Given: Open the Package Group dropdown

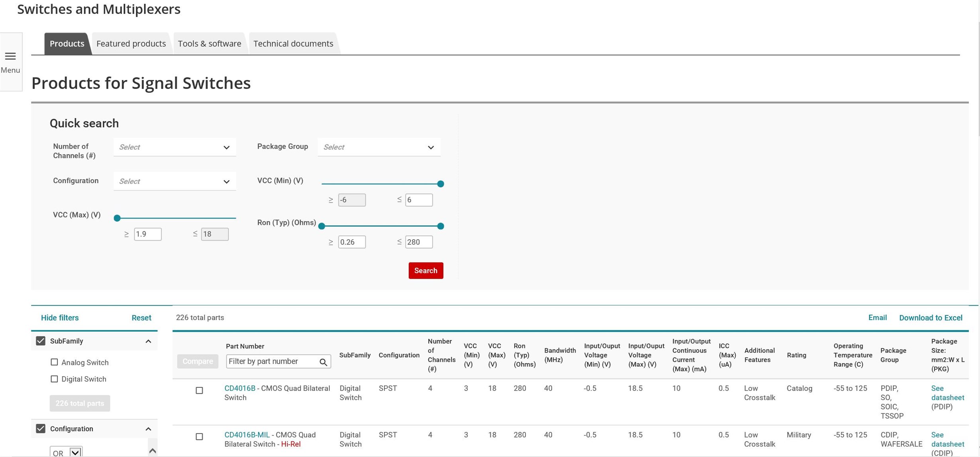Looking at the screenshot, I should point(379,147).
